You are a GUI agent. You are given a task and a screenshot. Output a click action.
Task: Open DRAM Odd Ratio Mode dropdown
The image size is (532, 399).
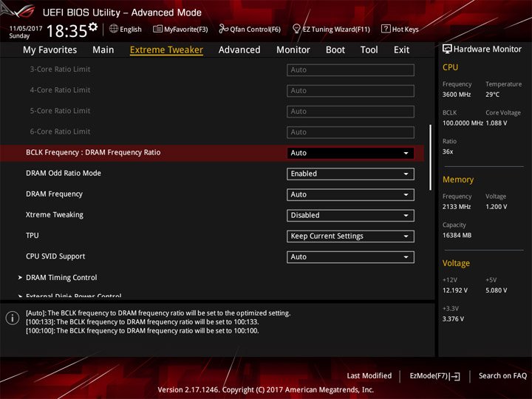coord(350,174)
